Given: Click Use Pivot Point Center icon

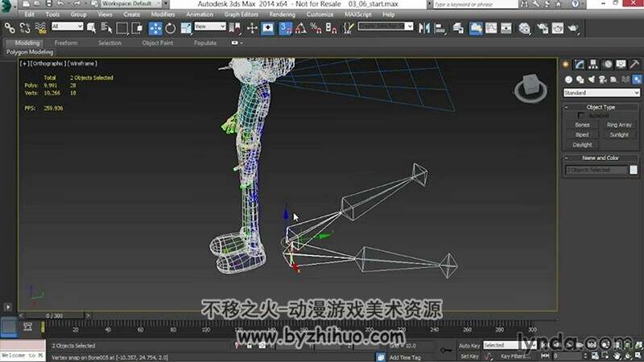Looking at the screenshot, I should 235,28.
